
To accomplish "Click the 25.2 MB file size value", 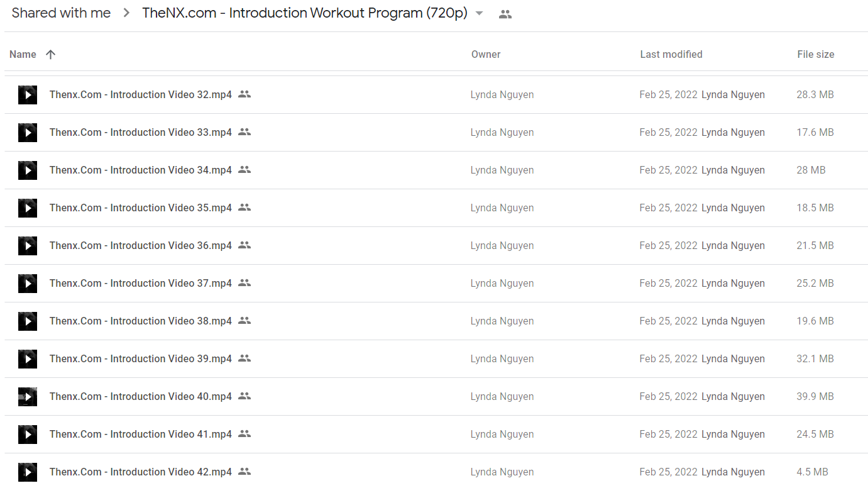I will click(x=815, y=283).
